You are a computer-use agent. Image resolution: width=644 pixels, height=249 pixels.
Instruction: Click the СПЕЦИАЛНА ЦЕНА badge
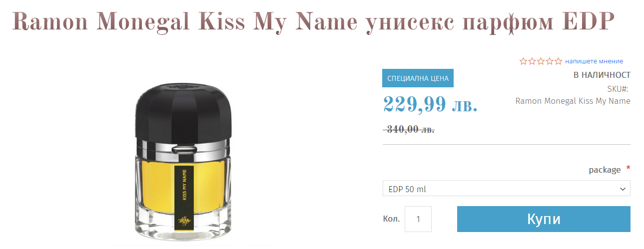point(418,78)
